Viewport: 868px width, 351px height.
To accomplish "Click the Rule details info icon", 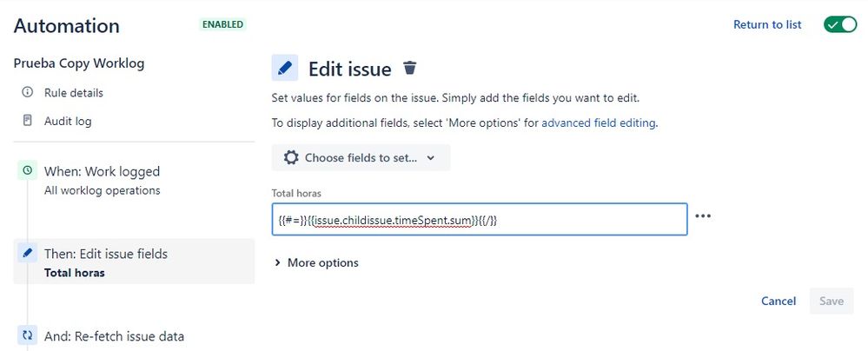I will pos(27,92).
